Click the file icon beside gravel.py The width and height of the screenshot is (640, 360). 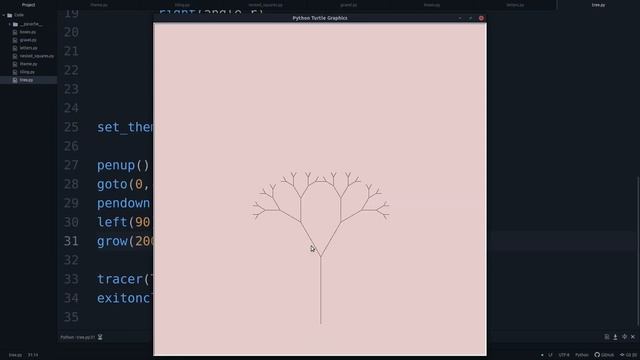click(15, 40)
